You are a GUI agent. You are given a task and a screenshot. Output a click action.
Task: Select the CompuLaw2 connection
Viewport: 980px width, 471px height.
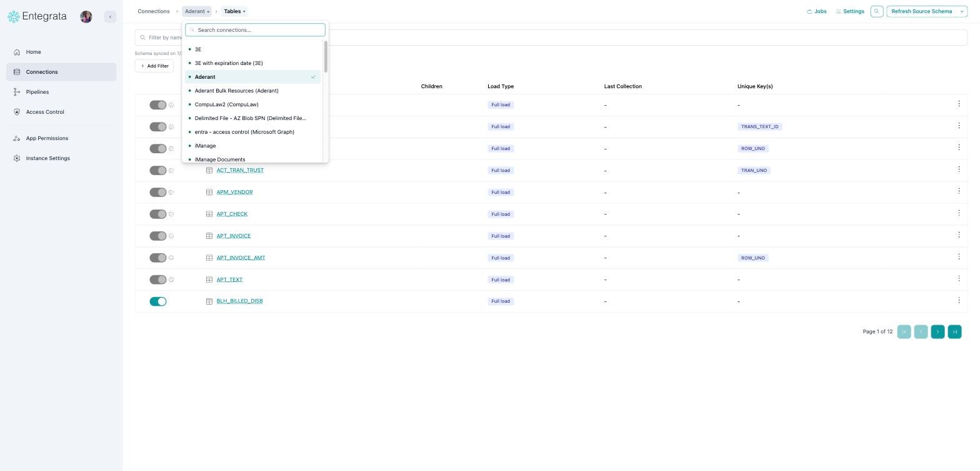tap(252, 104)
